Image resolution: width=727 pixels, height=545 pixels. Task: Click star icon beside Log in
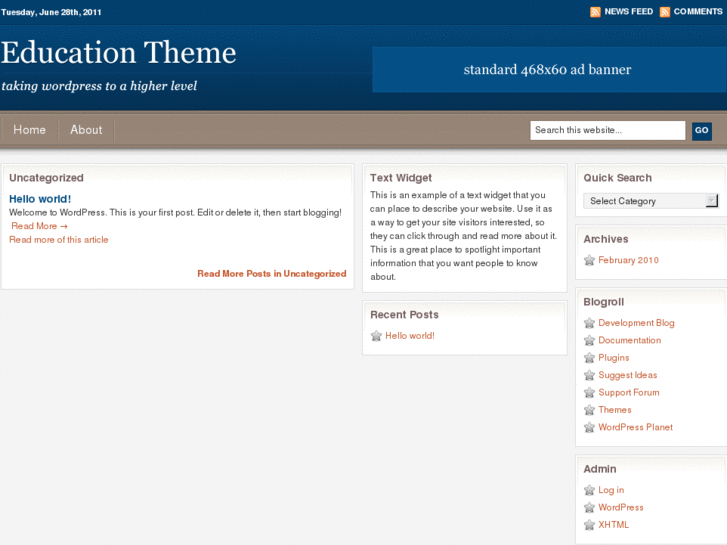click(590, 490)
